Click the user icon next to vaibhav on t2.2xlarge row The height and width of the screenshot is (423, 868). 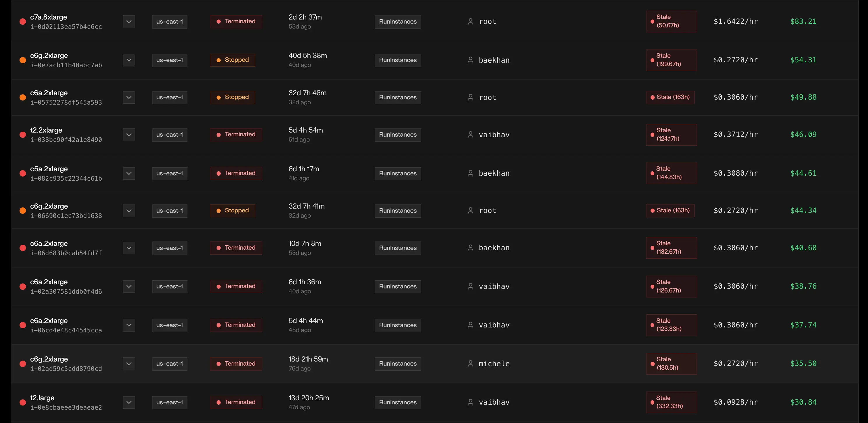coord(470,135)
